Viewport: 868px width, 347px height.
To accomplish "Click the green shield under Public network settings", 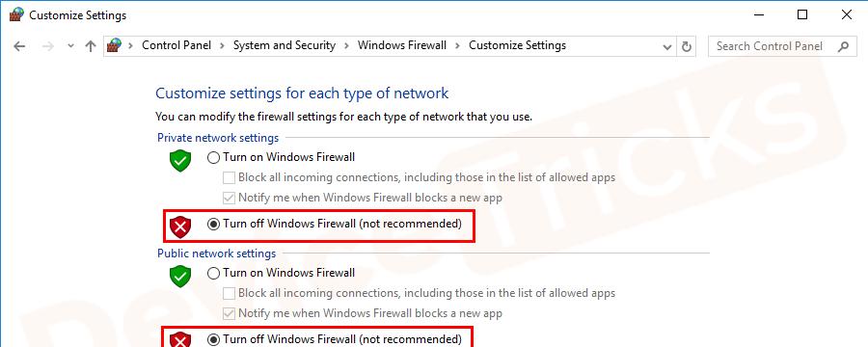I will click(180, 277).
